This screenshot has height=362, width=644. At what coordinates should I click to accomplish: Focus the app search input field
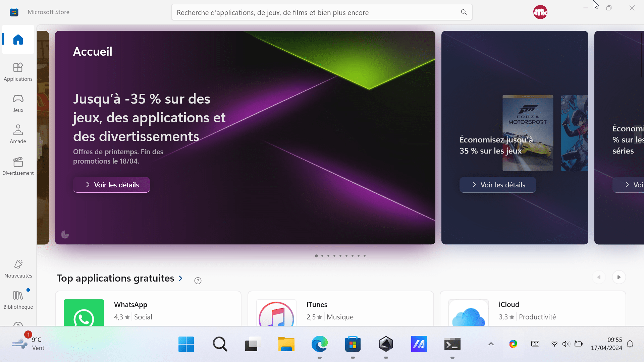(x=322, y=12)
